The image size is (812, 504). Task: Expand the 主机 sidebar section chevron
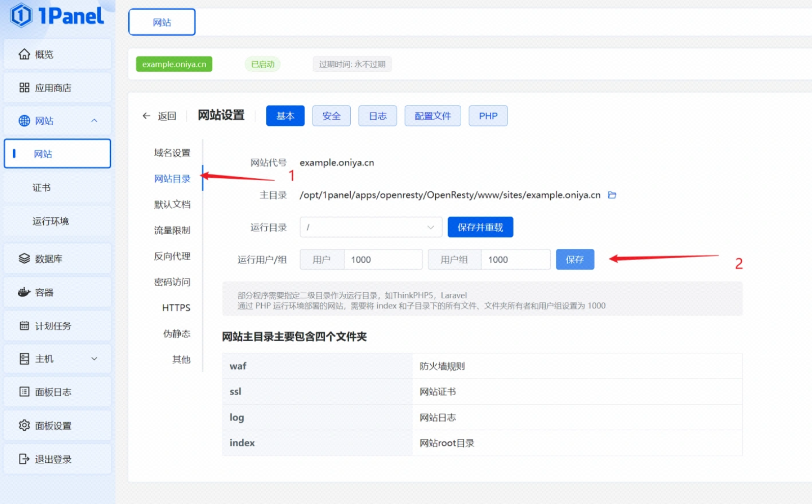click(94, 359)
